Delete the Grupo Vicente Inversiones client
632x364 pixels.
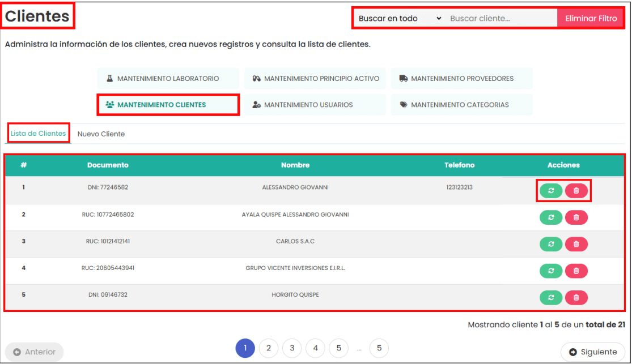coord(576,271)
